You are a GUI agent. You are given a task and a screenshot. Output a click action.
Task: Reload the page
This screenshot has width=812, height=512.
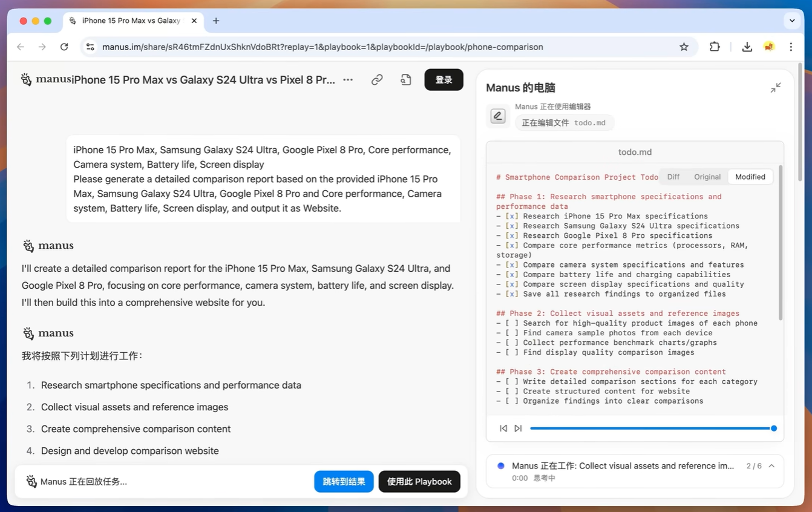click(64, 47)
